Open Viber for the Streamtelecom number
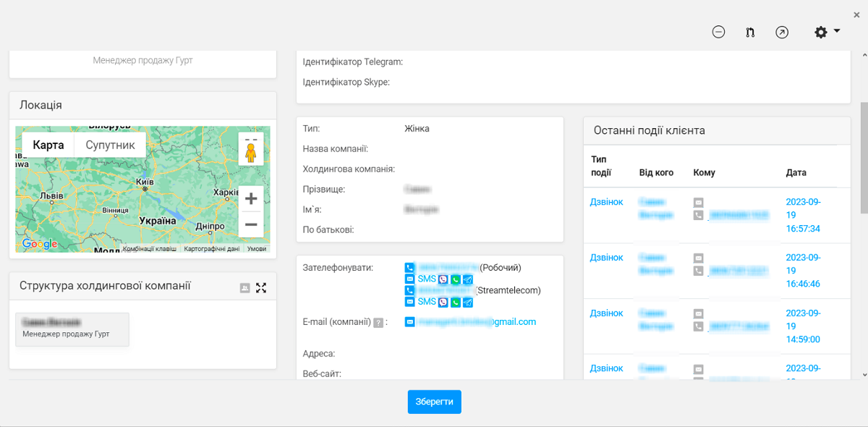 (443, 302)
